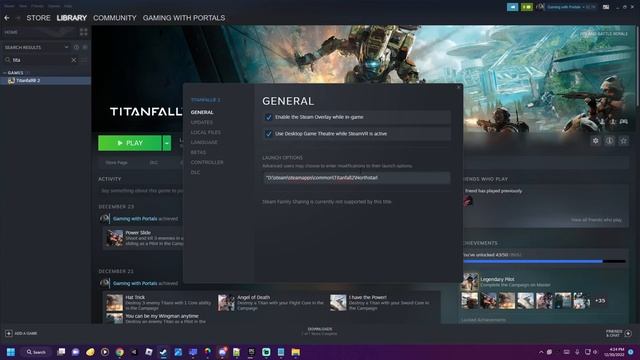Toggle Use Desktop Game Theatre checkbox
Screen dimensions: 640x360
pyautogui.click(x=268, y=134)
